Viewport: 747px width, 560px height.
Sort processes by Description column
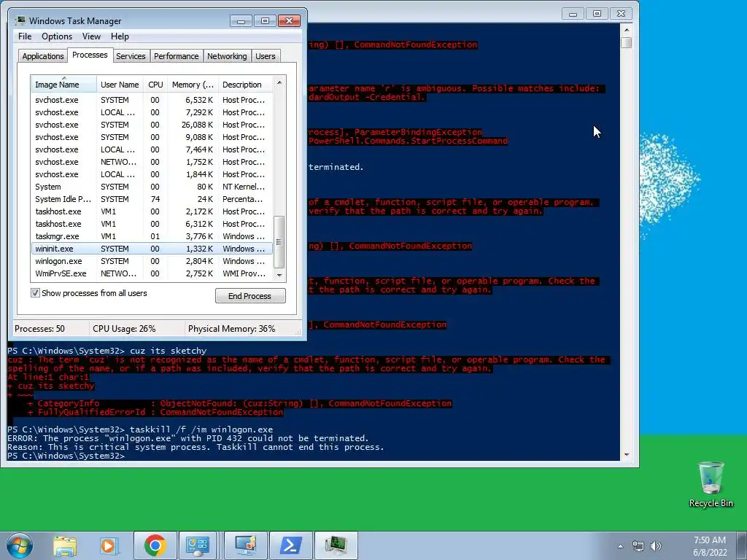pyautogui.click(x=245, y=85)
